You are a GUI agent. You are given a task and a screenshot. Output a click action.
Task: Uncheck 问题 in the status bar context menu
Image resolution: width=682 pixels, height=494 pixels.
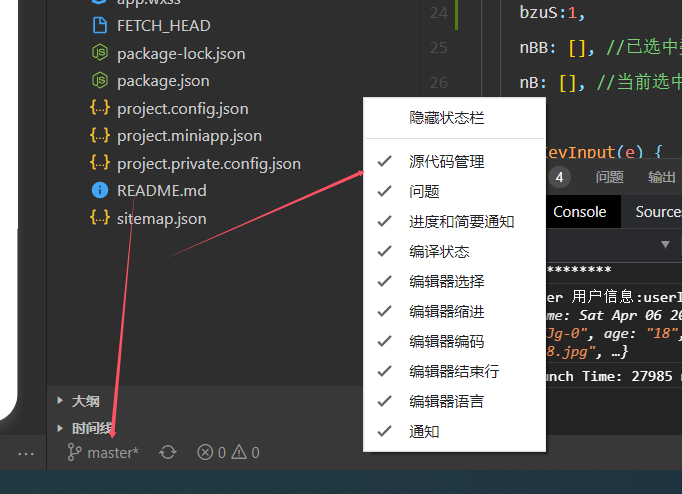click(x=455, y=191)
